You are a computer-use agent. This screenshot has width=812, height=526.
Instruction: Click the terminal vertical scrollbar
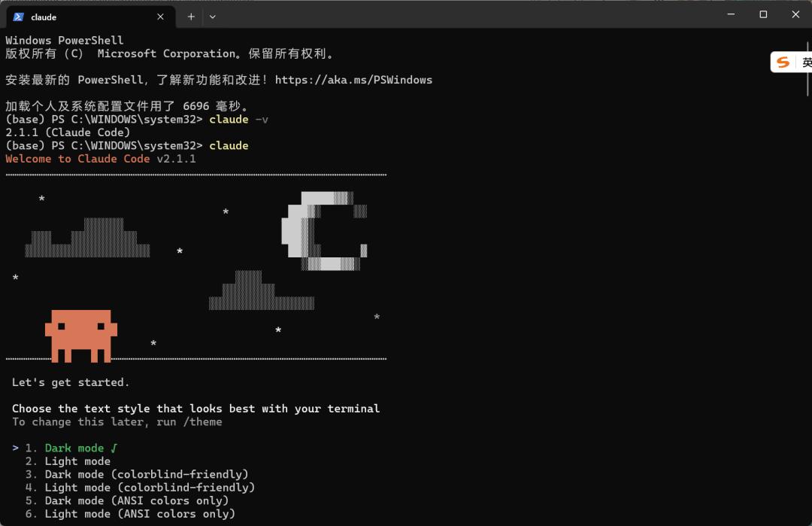coord(807,70)
